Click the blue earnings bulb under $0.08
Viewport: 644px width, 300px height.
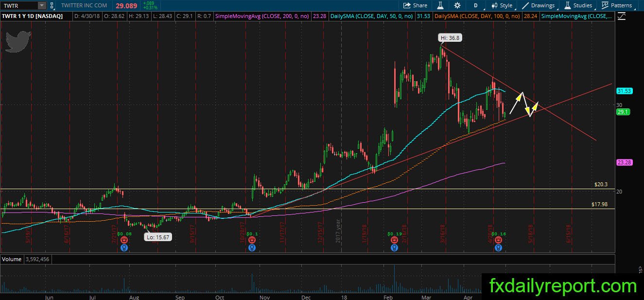124,247
